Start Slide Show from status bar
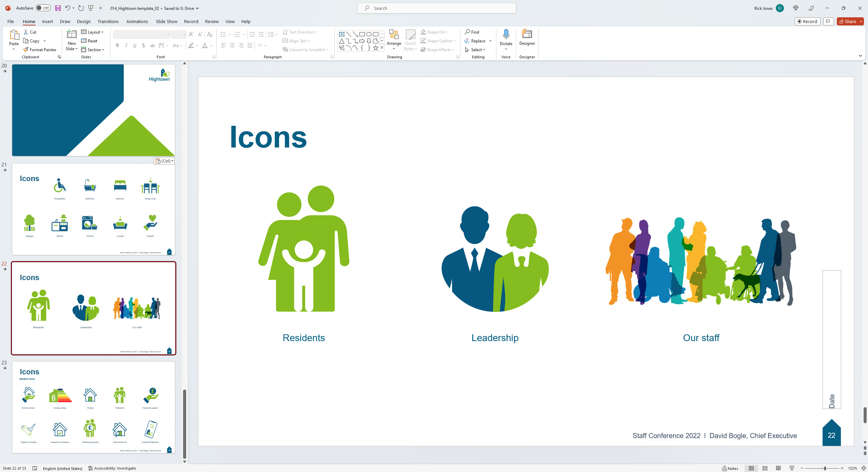868x472 pixels. point(792,468)
